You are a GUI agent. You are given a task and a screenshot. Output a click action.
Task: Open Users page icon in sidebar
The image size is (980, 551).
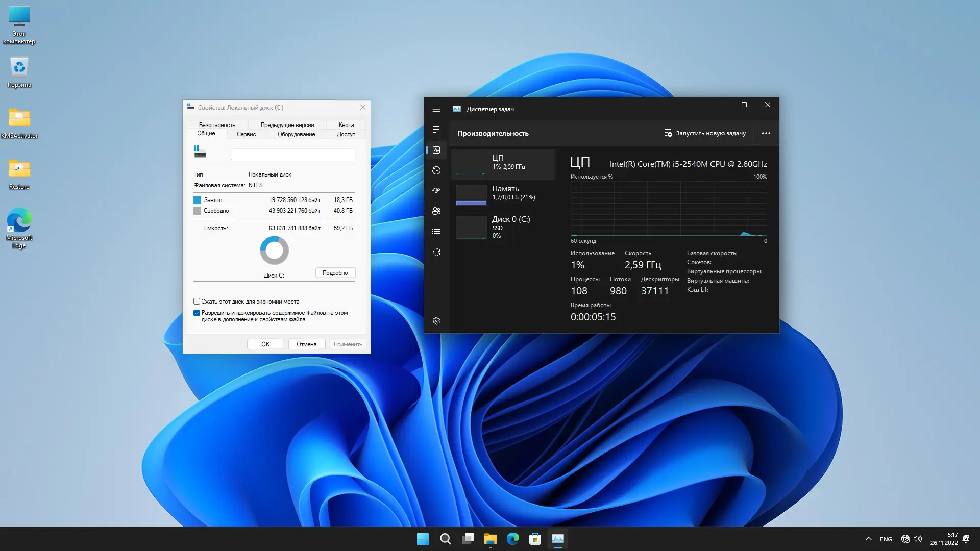point(436,211)
